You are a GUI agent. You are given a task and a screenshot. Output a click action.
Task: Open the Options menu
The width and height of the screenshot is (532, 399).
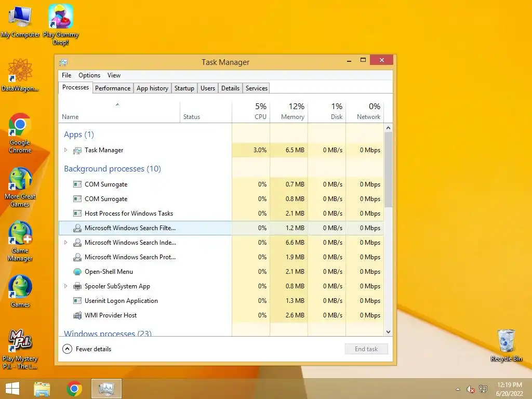[x=89, y=75]
